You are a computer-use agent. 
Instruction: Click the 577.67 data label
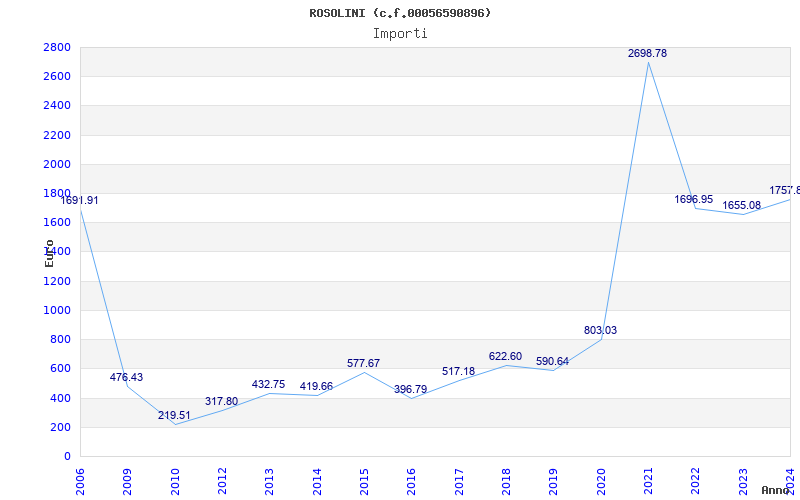(x=363, y=363)
